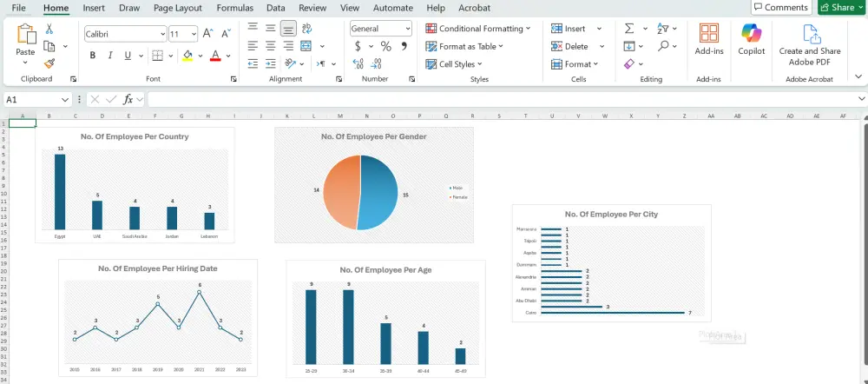Apply Comma Style format
This screenshot has width=868, height=384.
[404, 47]
